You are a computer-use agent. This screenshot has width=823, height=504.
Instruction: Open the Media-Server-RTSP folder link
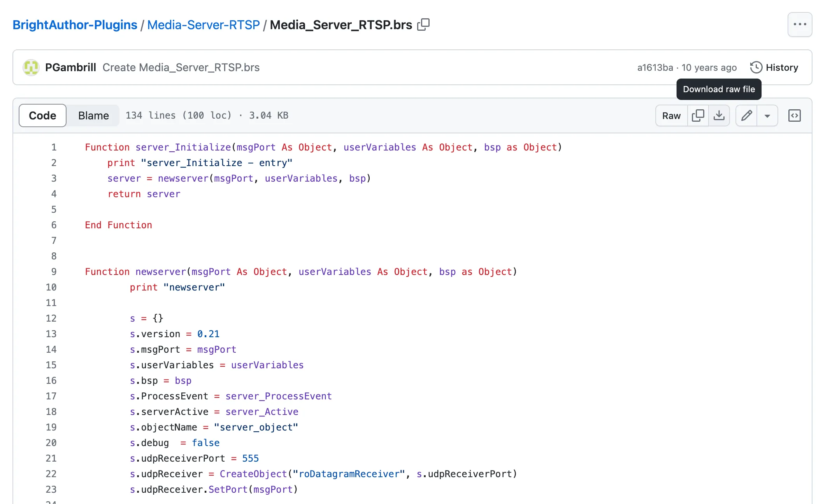coord(204,25)
